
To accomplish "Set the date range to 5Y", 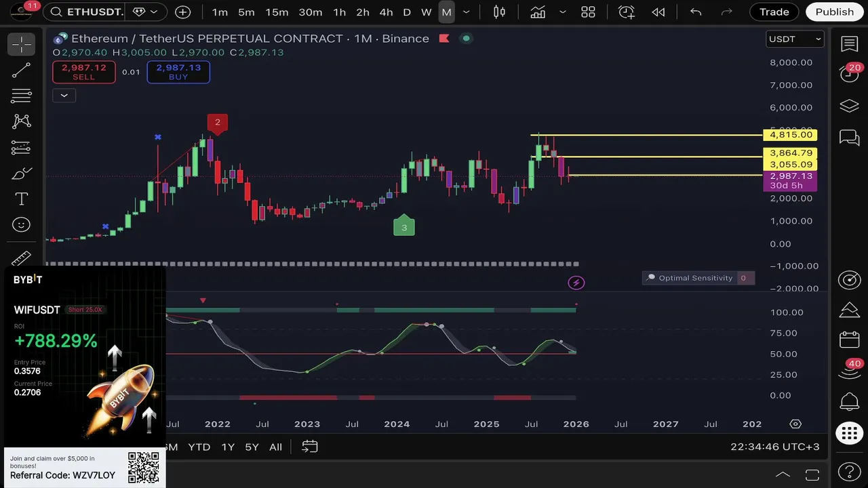I will (252, 447).
